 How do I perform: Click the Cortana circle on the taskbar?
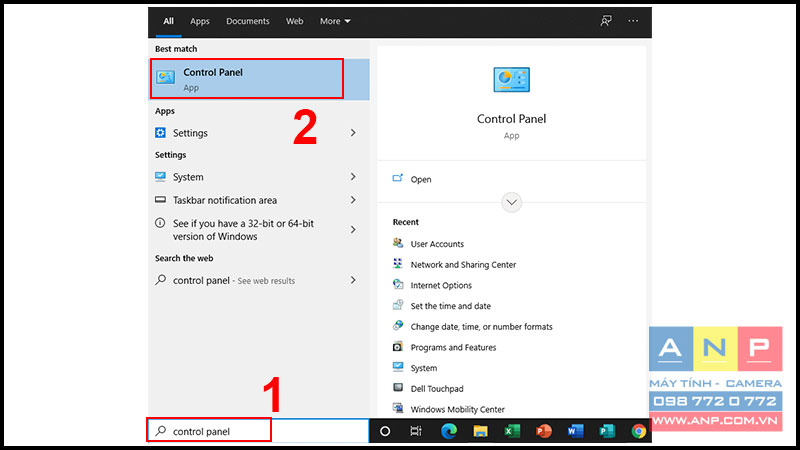point(385,431)
